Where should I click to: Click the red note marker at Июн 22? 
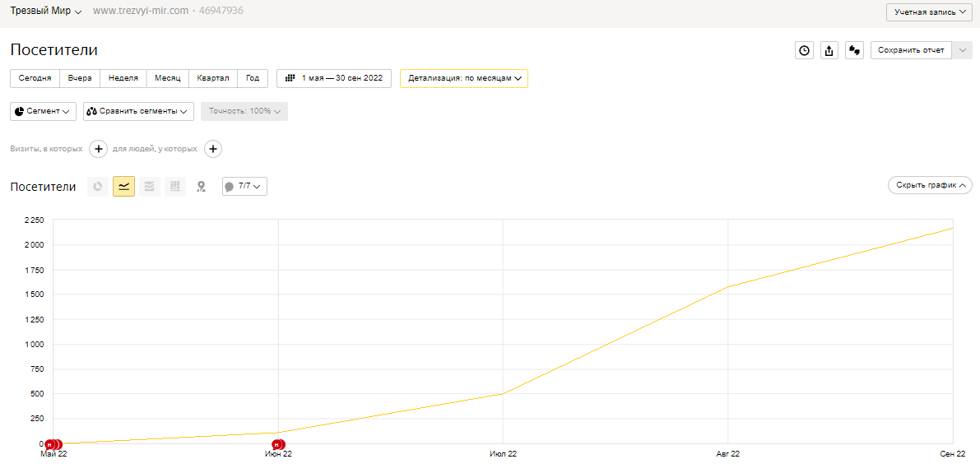click(x=278, y=444)
